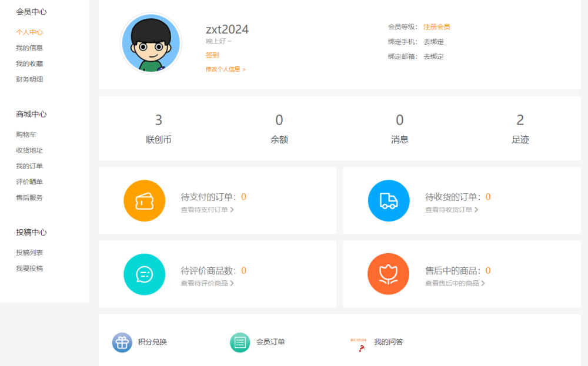Image resolution: width=588 pixels, height=366 pixels.
Task: Click the teal chat bubble review icon
Action: [145, 274]
